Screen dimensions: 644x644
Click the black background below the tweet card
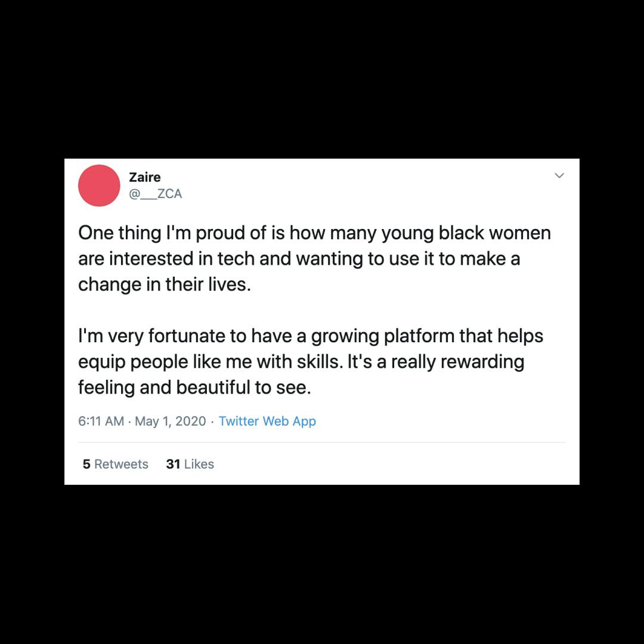322,564
